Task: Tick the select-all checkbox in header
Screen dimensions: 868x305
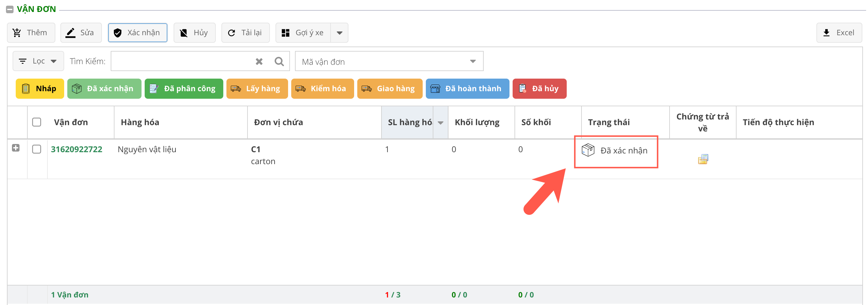Action: 37,122
